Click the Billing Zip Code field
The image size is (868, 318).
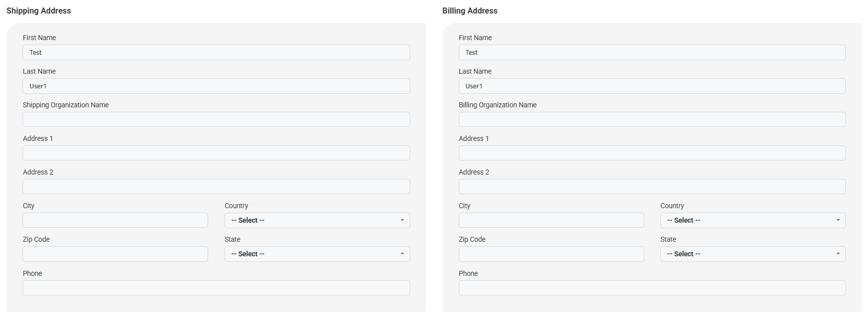(x=551, y=254)
